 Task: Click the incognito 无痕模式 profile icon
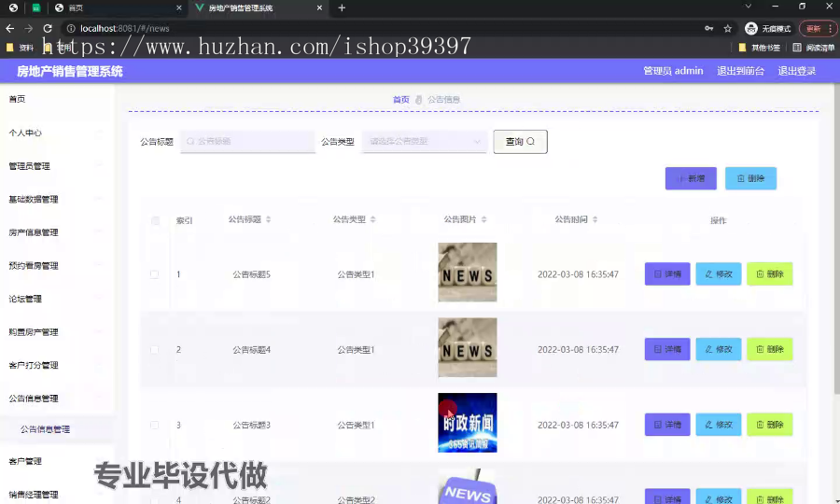point(768,28)
